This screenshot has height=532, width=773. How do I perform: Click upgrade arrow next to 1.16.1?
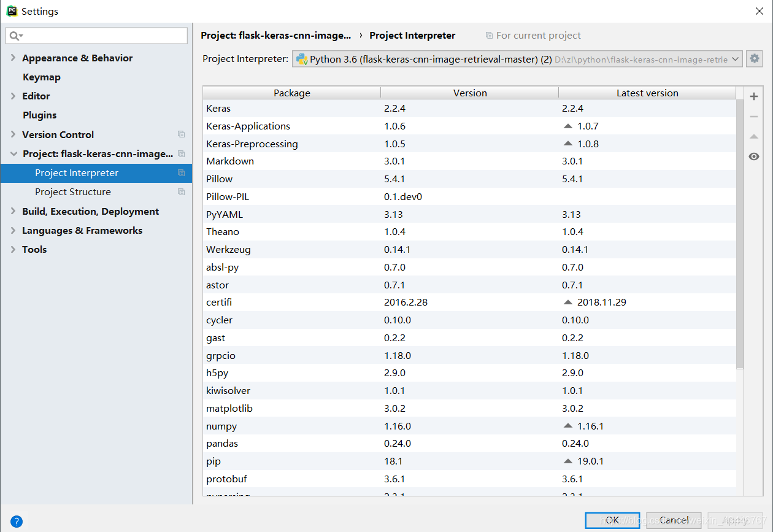pyautogui.click(x=567, y=426)
